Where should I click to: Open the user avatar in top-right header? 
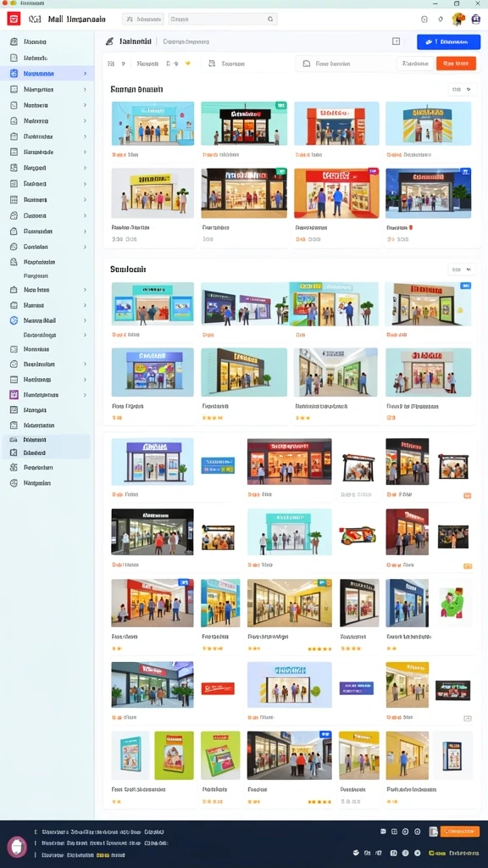click(458, 19)
